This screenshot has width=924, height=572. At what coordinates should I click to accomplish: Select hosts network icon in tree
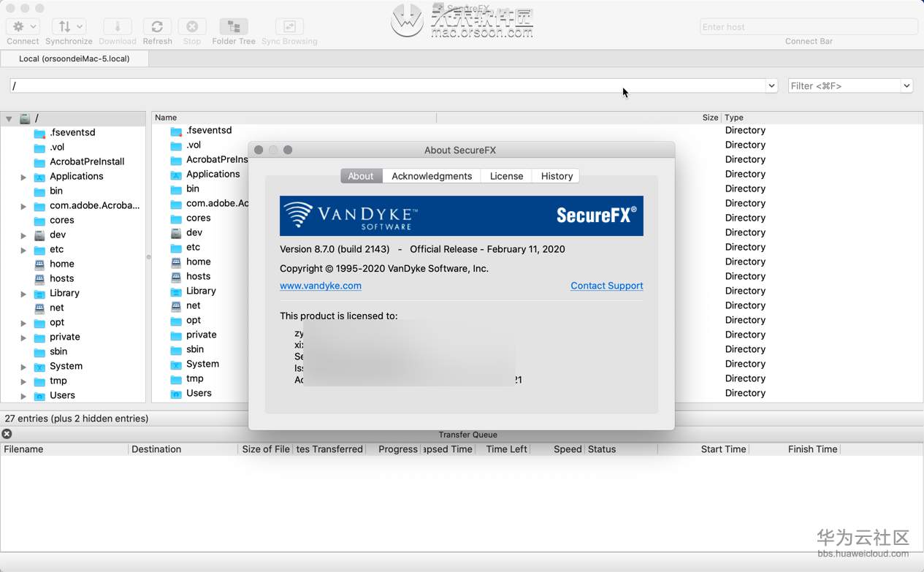coord(39,279)
